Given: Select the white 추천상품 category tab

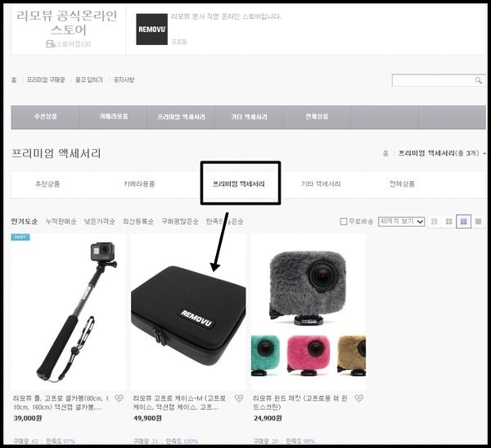Looking at the screenshot, I should 47,183.
